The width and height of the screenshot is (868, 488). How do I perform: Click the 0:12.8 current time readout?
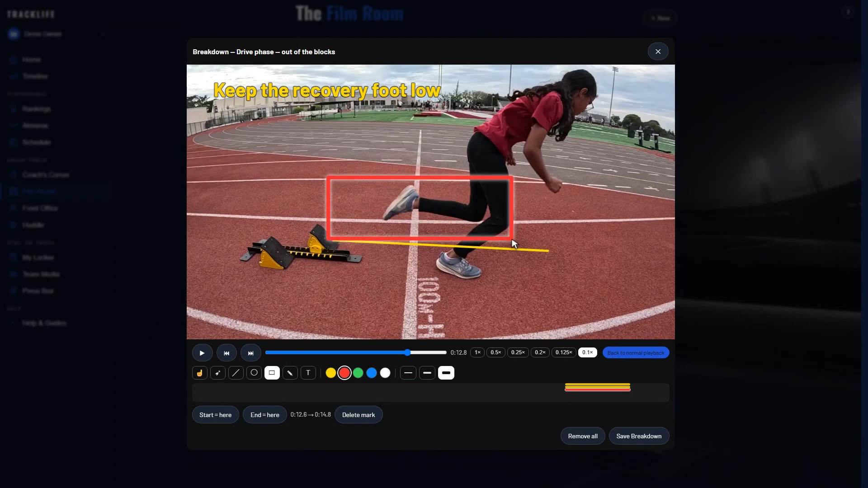pos(458,352)
